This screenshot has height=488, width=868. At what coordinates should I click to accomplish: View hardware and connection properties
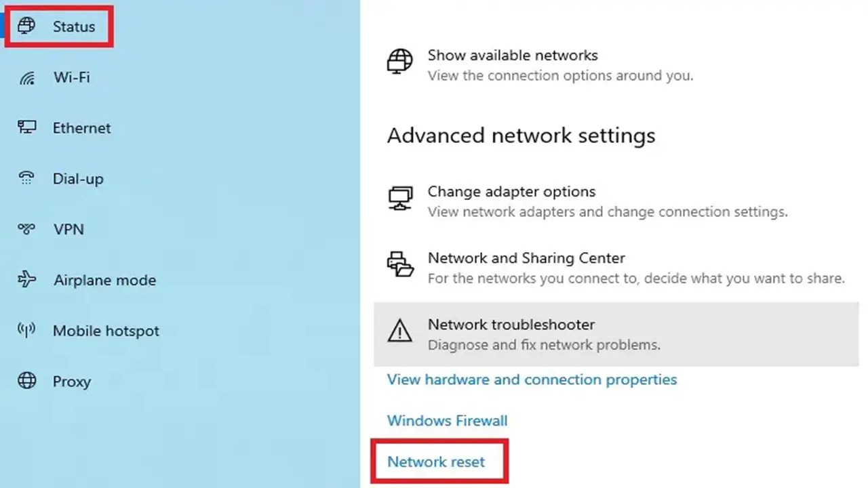(532, 380)
